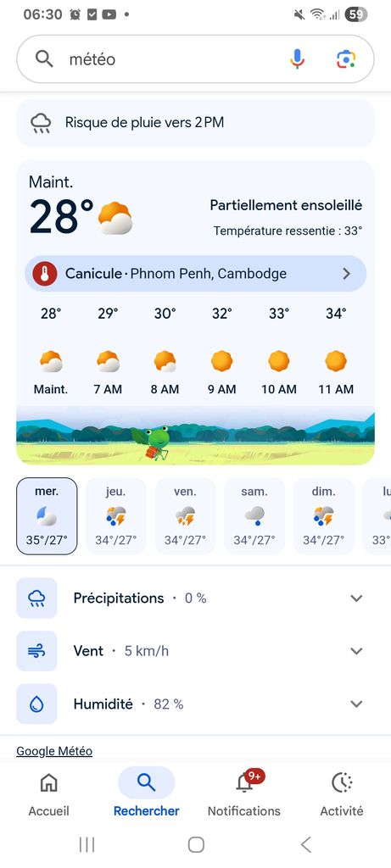
Task: Open the Google Météo link
Action: tap(54, 751)
